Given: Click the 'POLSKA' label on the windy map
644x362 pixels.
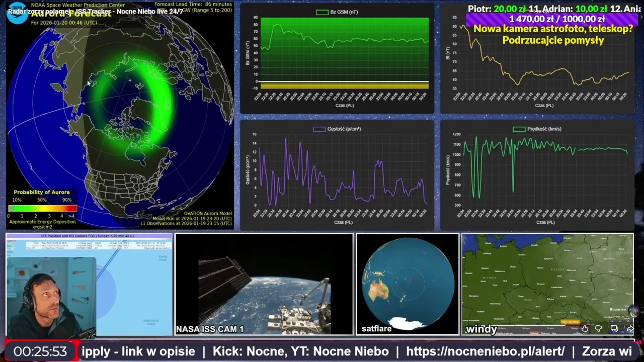Looking at the screenshot, I should coord(558,269).
